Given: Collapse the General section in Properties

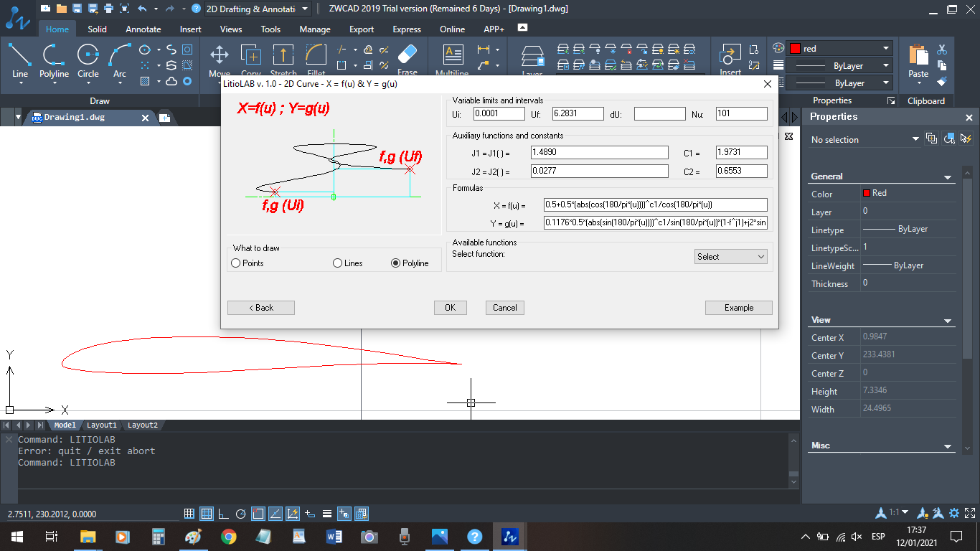Looking at the screenshot, I should click(948, 176).
